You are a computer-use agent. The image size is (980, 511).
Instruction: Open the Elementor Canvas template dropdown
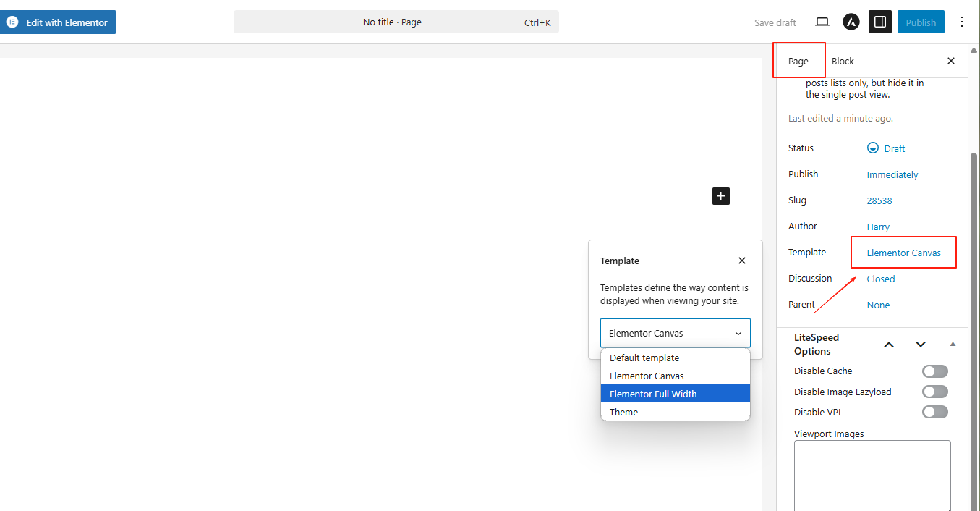coord(675,334)
